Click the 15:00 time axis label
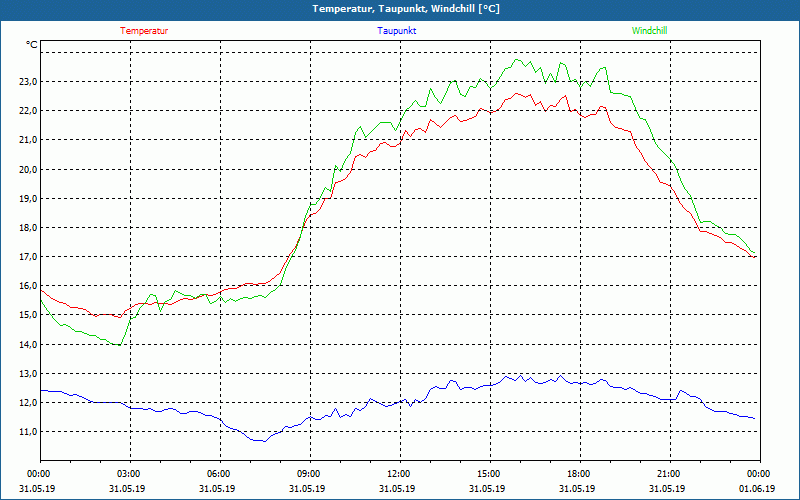This screenshot has height=500, width=800. (488, 474)
